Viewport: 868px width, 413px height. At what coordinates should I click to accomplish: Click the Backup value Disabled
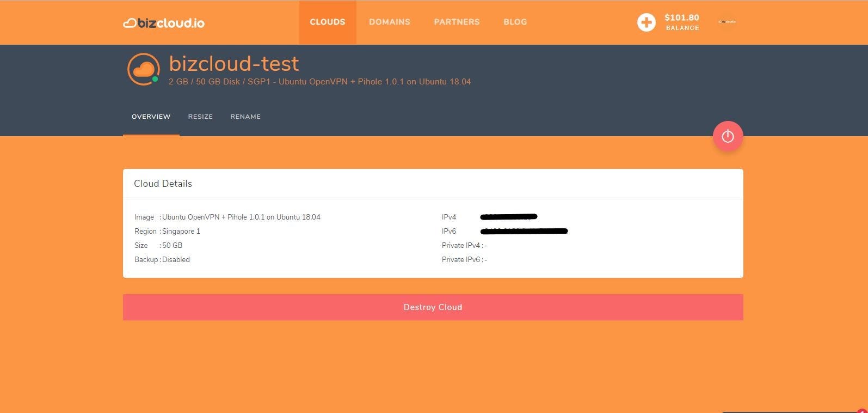point(176,259)
